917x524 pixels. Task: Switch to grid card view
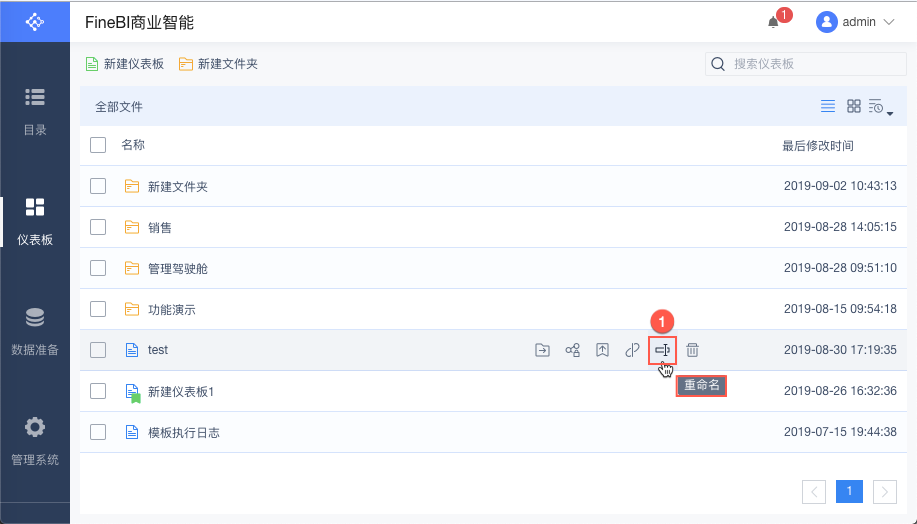coord(854,106)
